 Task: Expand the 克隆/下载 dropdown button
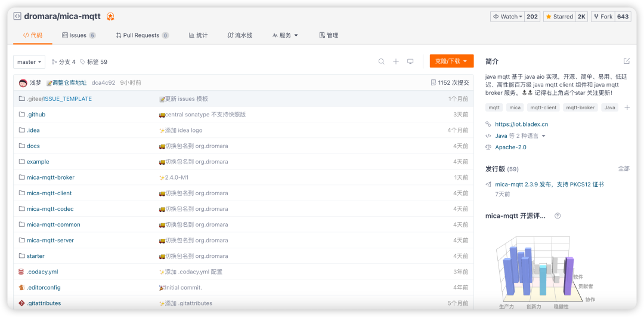tap(451, 61)
